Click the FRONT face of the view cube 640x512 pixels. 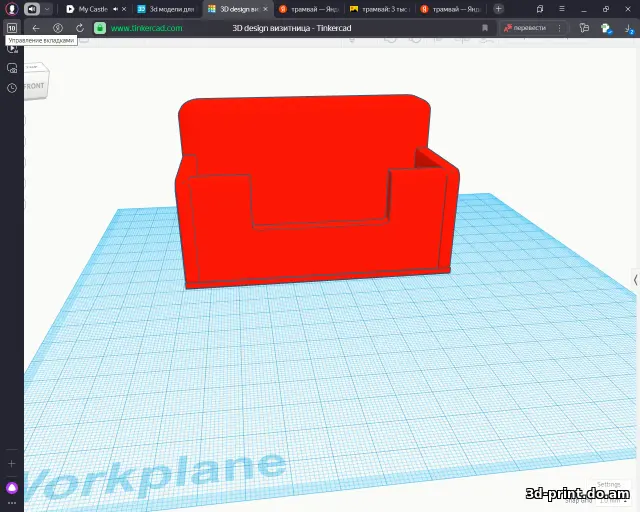coord(35,86)
